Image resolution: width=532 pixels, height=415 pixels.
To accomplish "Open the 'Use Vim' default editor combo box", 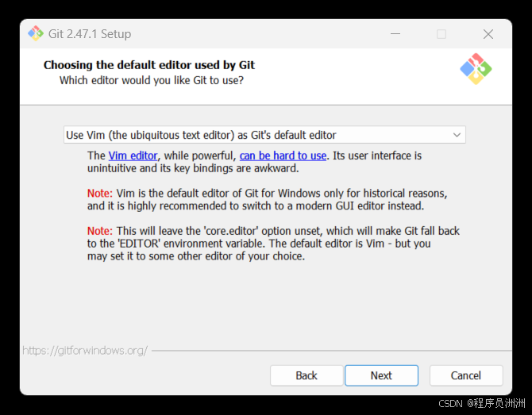I will click(x=264, y=135).
